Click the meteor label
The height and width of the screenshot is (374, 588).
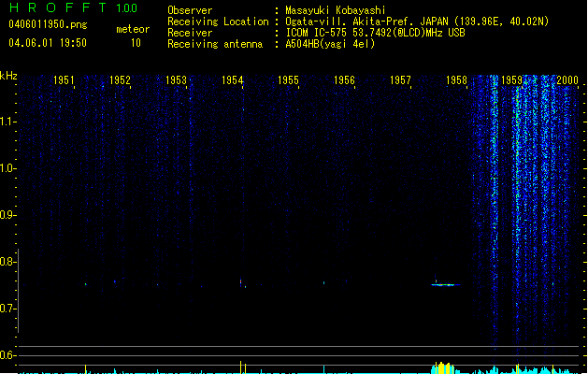(x=133, y=29)
